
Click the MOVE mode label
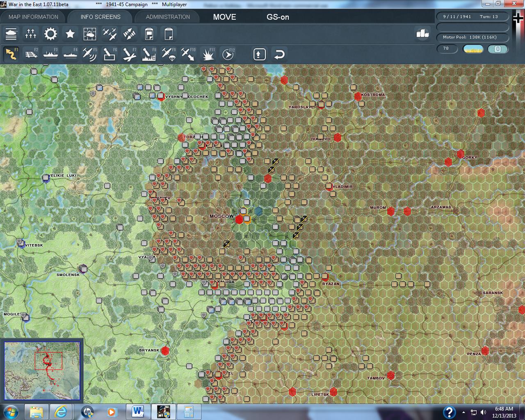pyautogui.click(x=224, y=17)
